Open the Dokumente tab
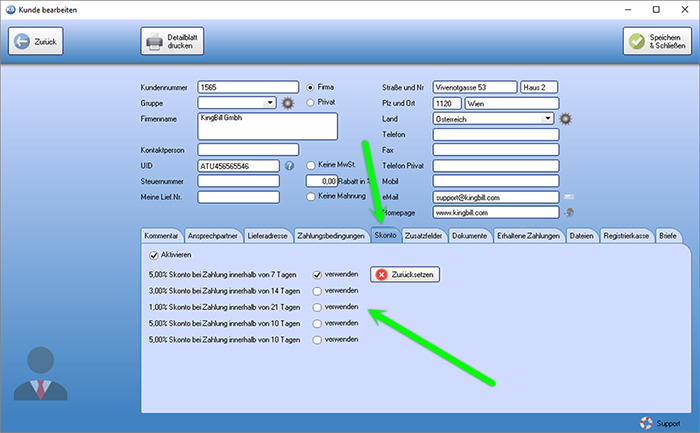This screenshot has width=700, height=433. [470, 236]
